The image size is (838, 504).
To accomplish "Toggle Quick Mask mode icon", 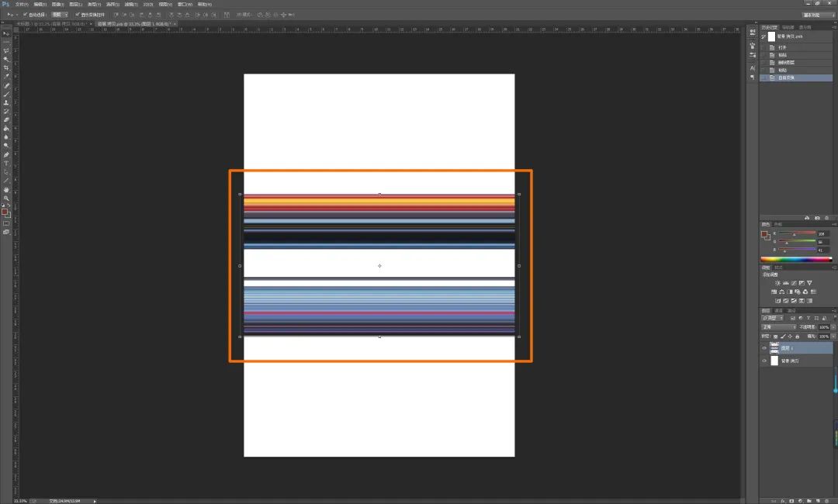I will 6,224.
